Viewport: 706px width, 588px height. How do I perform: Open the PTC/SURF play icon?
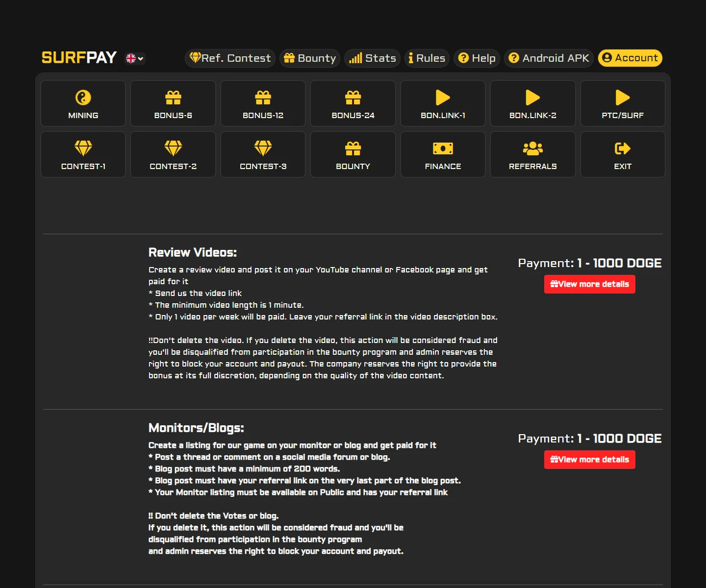point(623,98)
